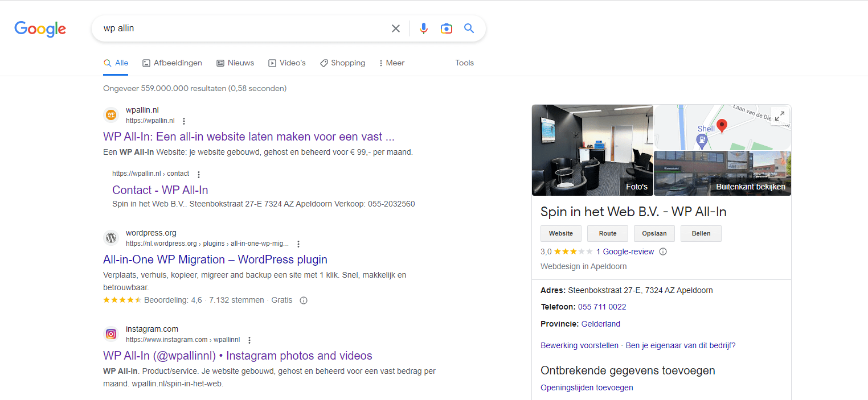
Task: Switch to the Nieuws tab
Action: pyautogui.click(x=235, y=63)
